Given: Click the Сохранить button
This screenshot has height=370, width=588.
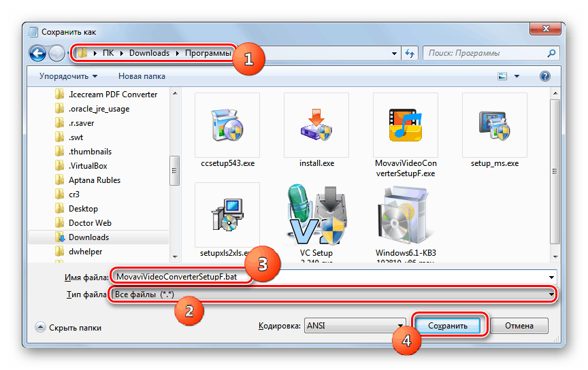Looking at the screenshot, I should pos(448,326).
